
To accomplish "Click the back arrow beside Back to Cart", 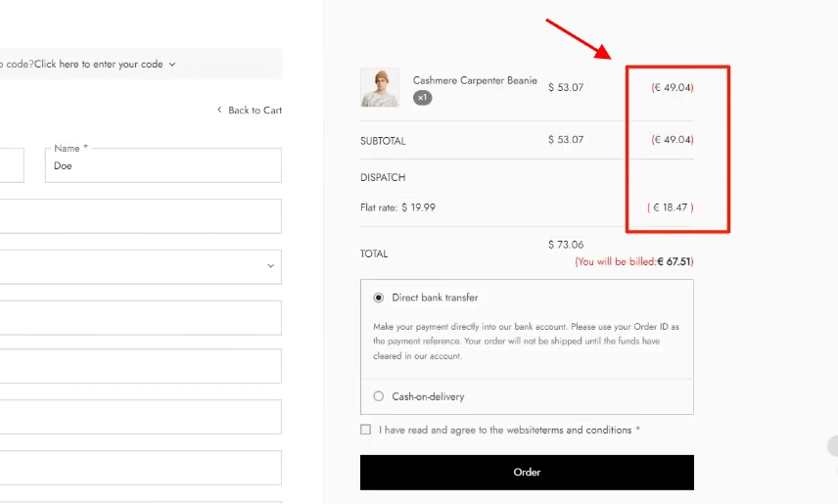I will (x=219, y=110).
